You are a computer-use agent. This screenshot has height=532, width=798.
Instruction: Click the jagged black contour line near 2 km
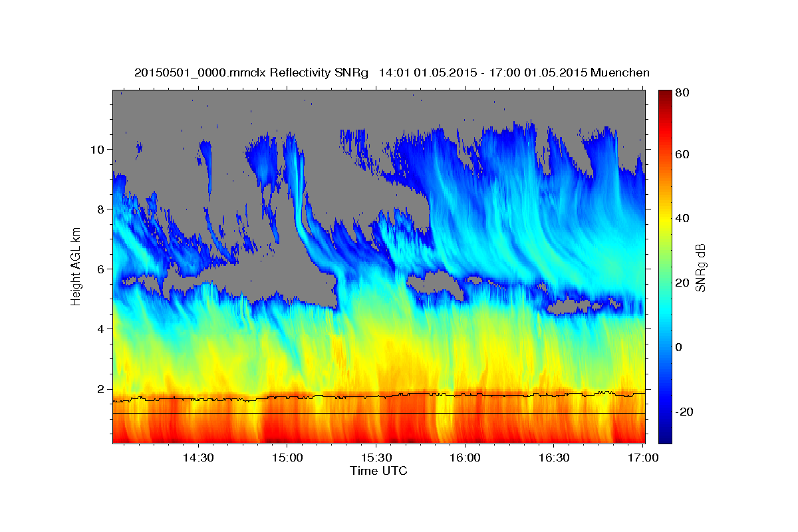(378, 396)
